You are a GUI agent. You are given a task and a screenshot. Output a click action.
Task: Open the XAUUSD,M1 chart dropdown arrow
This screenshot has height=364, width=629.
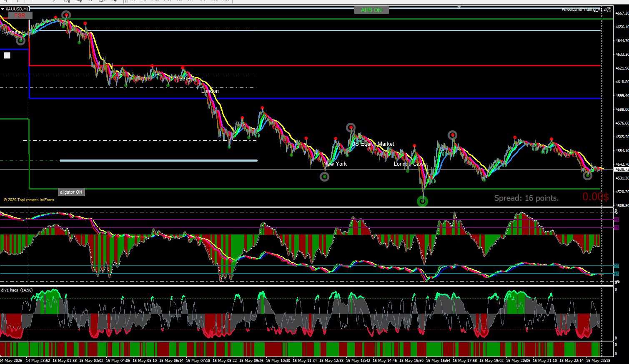(3, 9)
